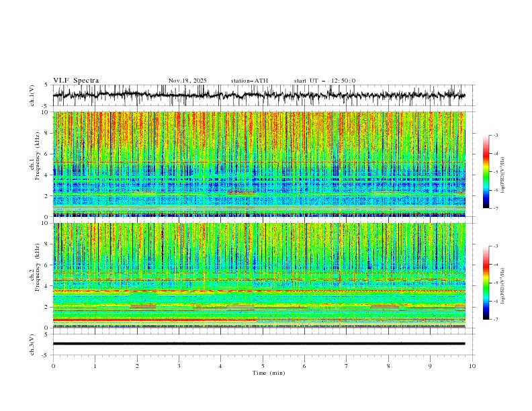Viewport: 532px width, 411px height.
Task: Click the "-3" tick on ch.2 colorbar
Action: click(495, 246)
